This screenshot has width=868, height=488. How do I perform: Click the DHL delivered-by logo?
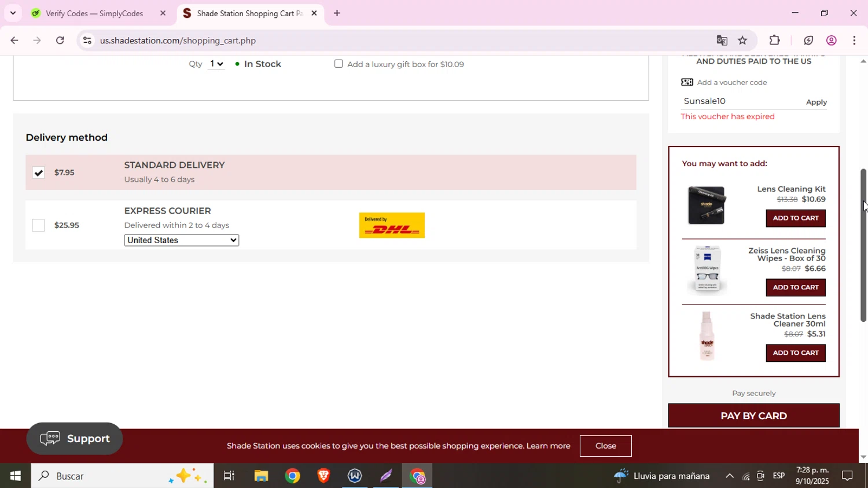pos(392,225)
